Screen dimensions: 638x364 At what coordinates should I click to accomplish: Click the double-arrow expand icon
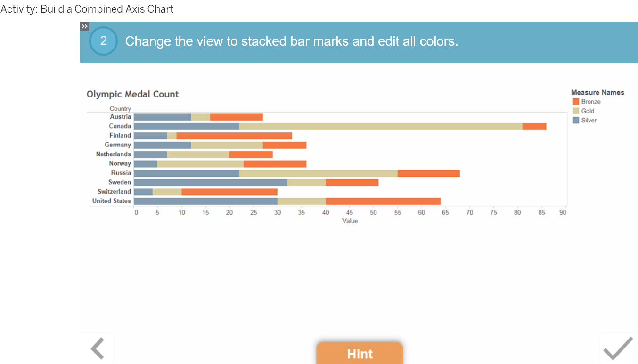pyautogui.click(x=85, y=26)
